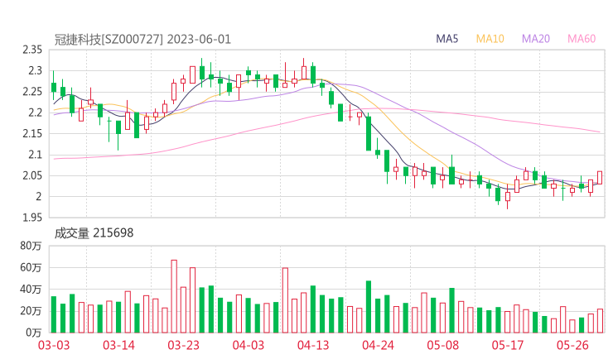Click the last candlestick on the right
613x364 pixels.
(600, 177)
